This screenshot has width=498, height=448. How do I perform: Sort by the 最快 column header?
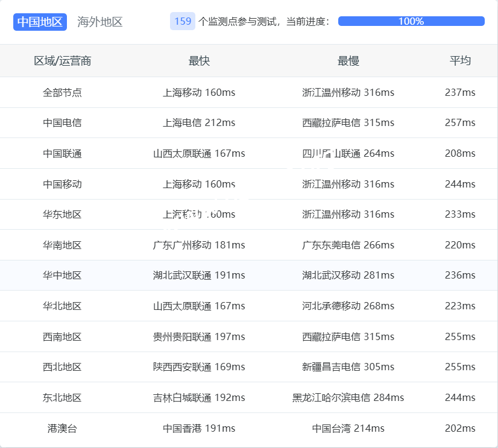click(x=199, y=61)
